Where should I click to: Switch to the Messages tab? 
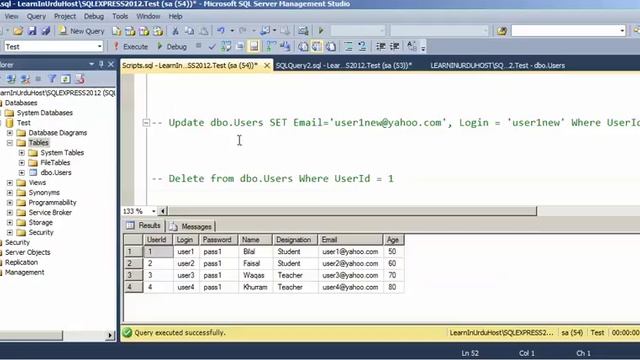[x=191, y=227]
